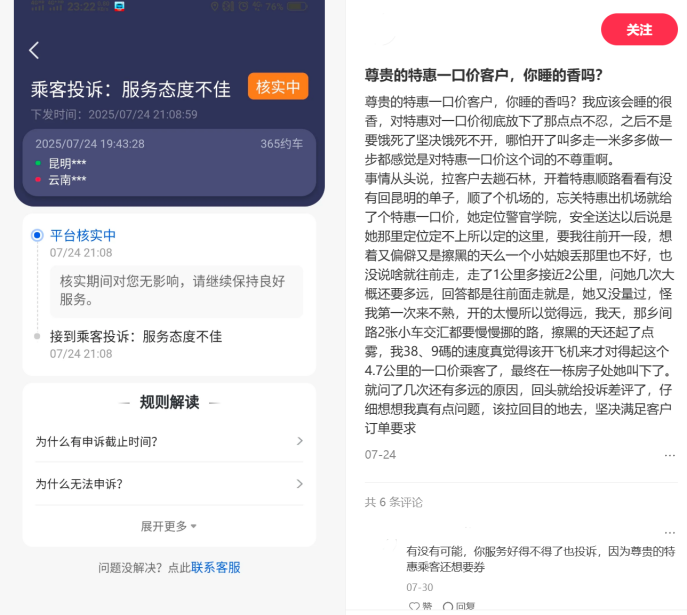Tap the notification app icon beside the 23:22 clock

point(120,6)
